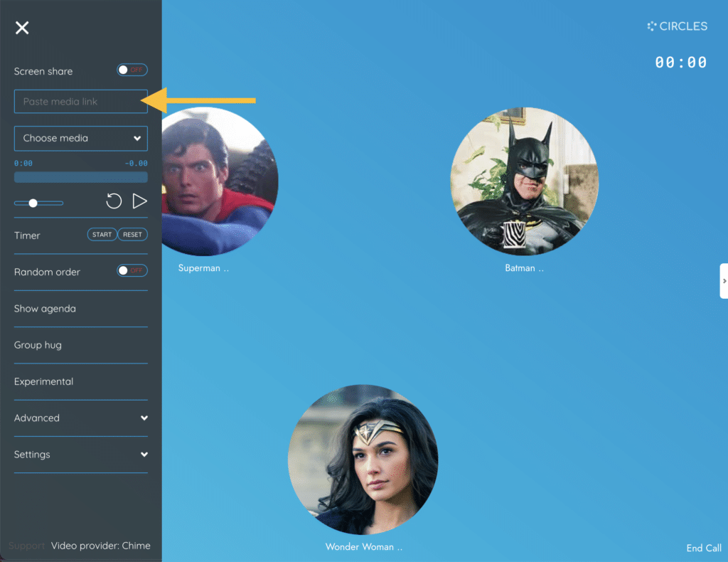Click the media progress bar
The height and width of the screenshot is (562, 728).
coord(81,177)
